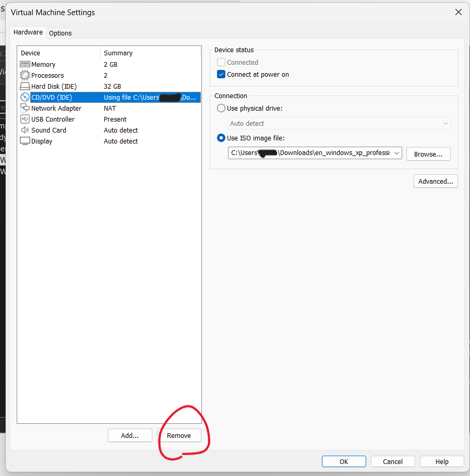Open the Hardware tab
Screen dimensions: 470x476
click(28, 32)
